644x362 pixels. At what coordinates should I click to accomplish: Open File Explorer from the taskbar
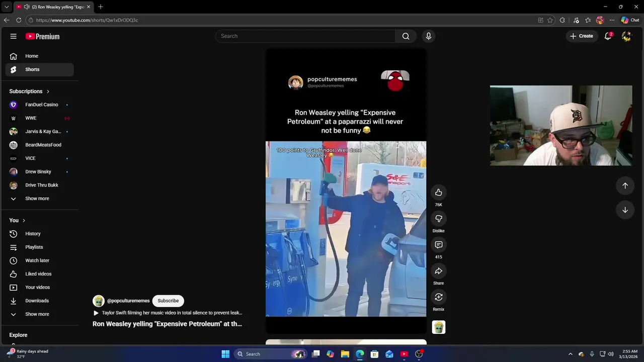tap(345, 354)
